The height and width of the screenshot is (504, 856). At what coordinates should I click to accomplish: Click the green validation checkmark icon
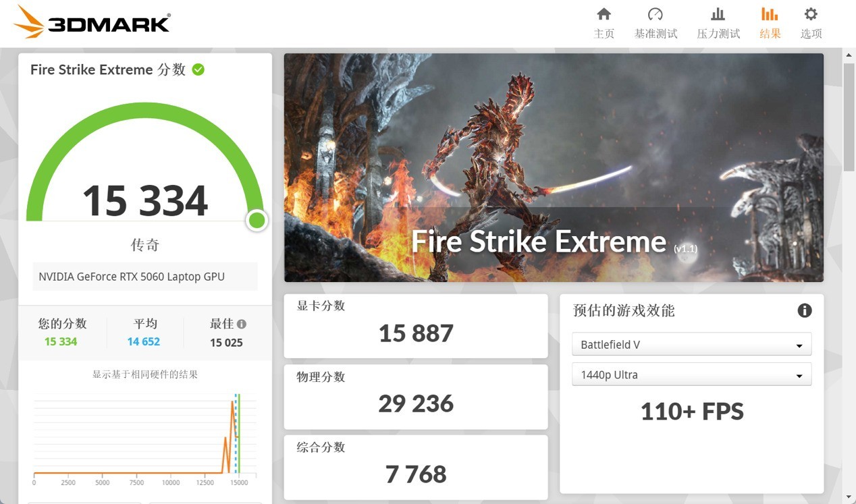pos(198,69)
